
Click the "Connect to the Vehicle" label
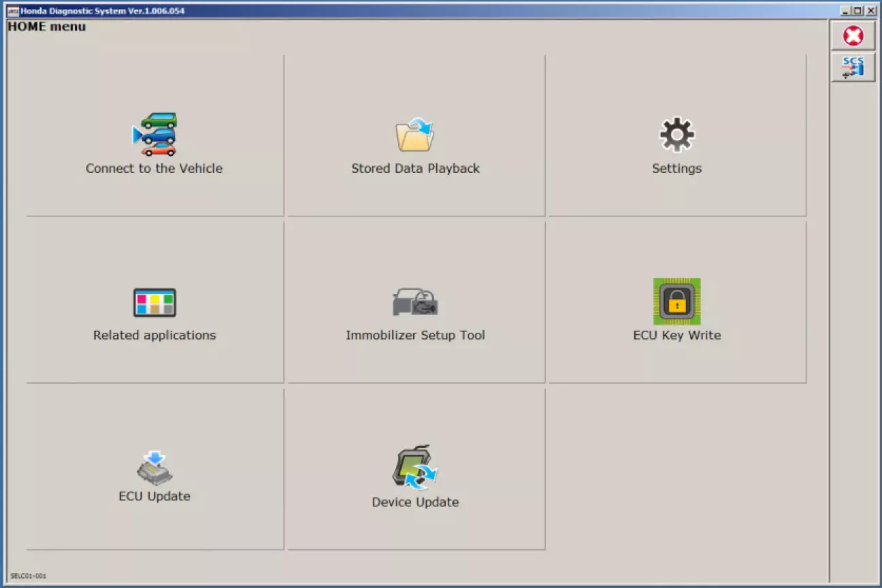(x=154, y=168)
